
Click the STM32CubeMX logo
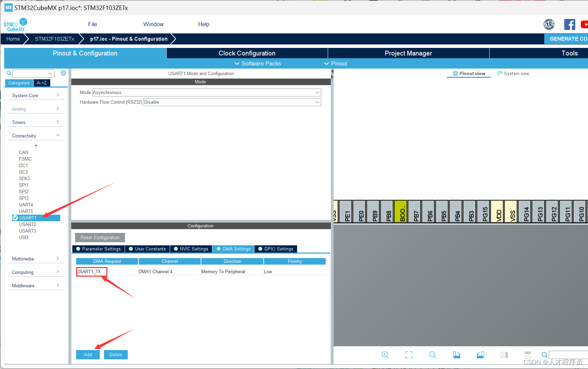point(15,24)
